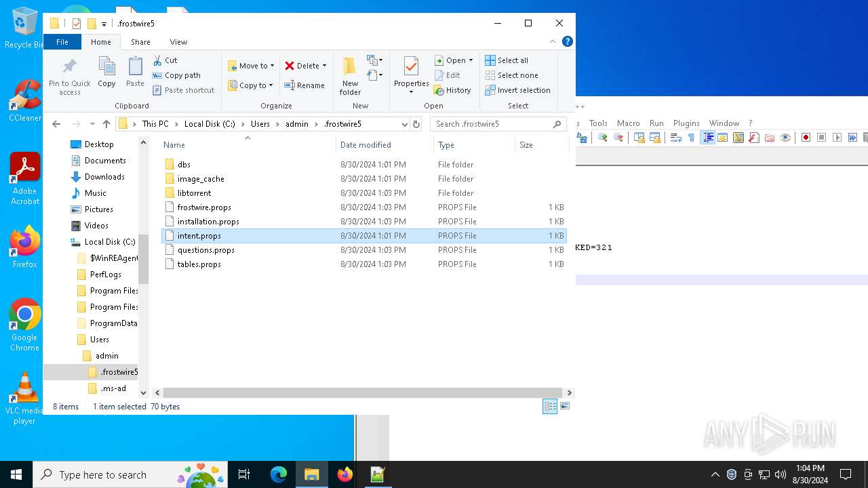This screenshot has width=868, height=488.
Task: Open Notepad++ Macro menu
Action: pyautogui.click(x=628, y=123)
